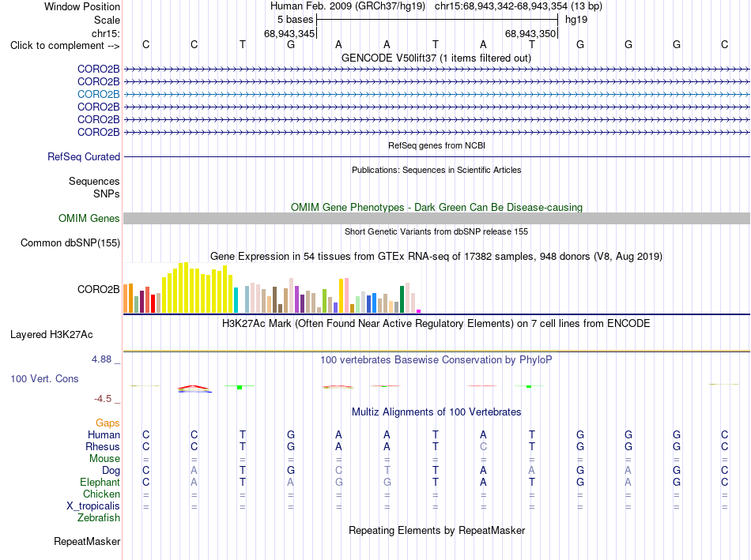The height and width of the screenshot is (560, 751).
Task: Click 'Publications: Sequences in Scientific Articles' title
Action: pos(436,170)
